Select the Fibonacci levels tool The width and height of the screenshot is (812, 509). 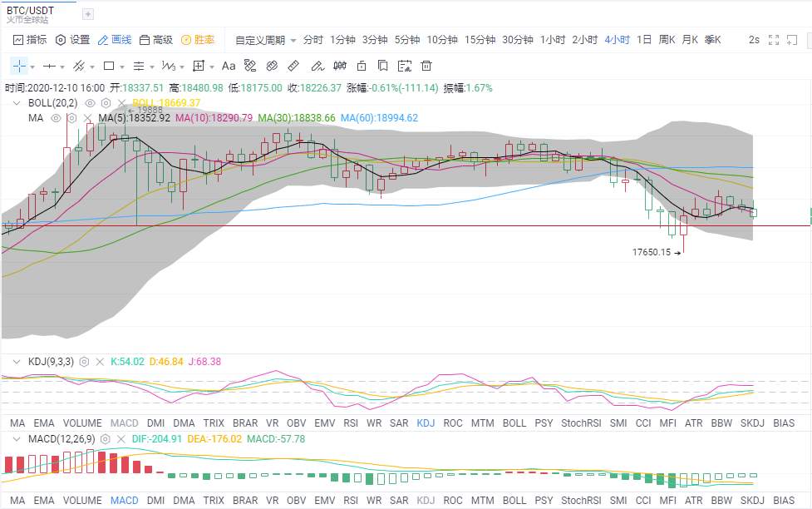coord(139,66)
